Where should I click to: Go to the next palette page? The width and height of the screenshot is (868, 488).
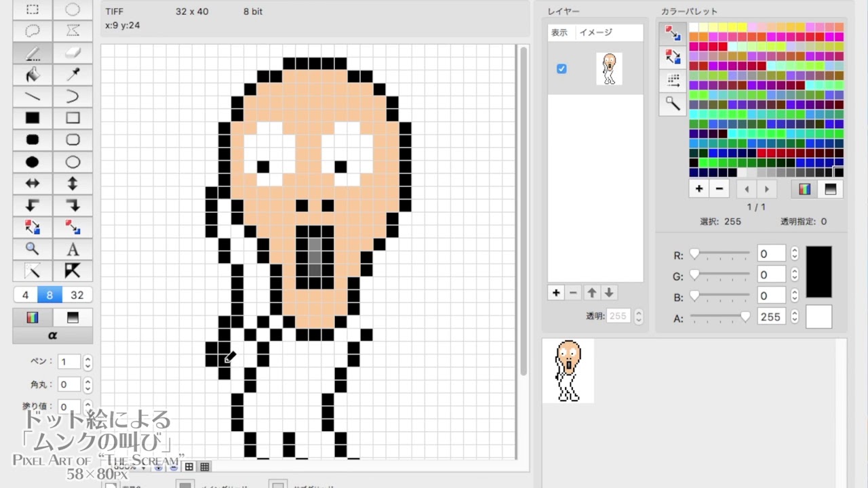point(766,189)
